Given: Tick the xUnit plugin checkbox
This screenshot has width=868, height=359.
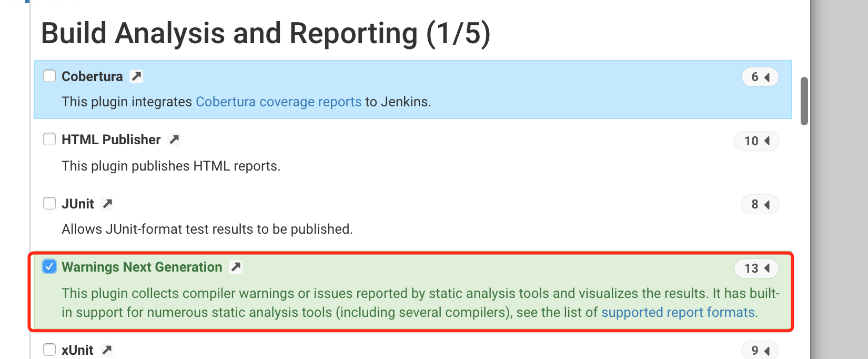Looking at the screenshot, I should (x=49, y=350).
